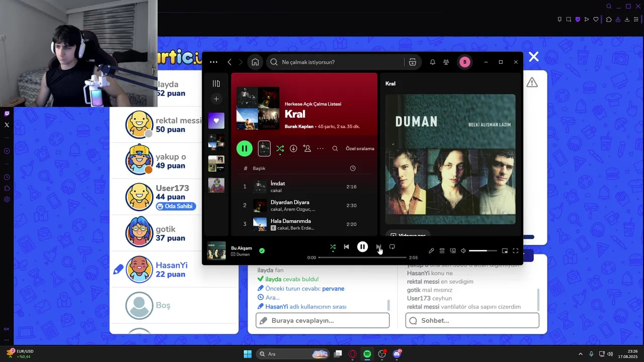Open Friend Activity icon
The image size is (644, 362).
pos(446,62)
